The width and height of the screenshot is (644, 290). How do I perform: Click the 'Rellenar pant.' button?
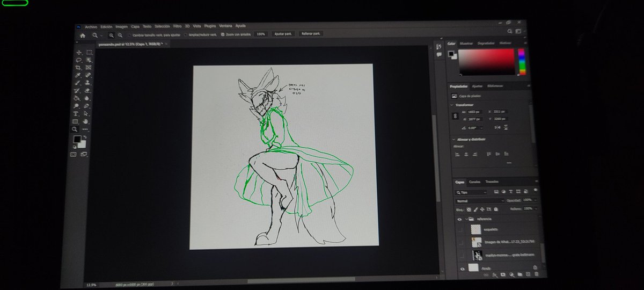coord(310,34)
